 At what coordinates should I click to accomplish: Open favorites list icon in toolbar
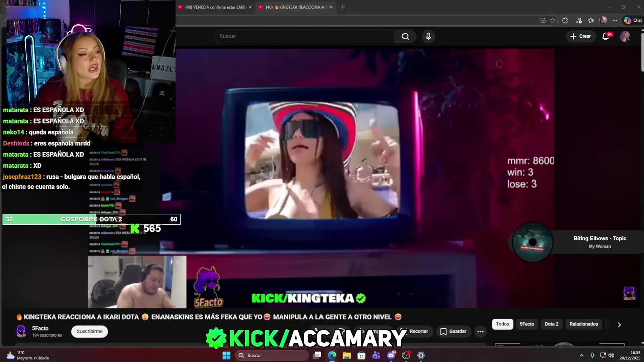[591, 20]
